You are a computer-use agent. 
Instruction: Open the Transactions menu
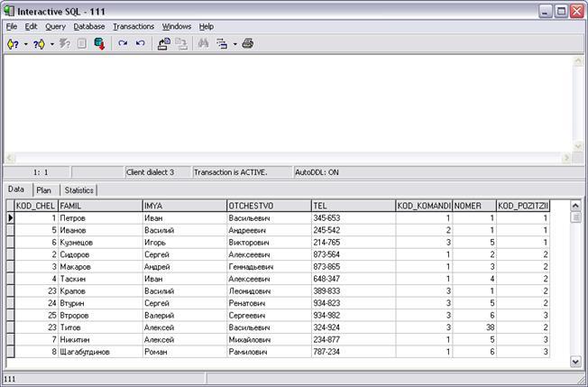pyautogui.click(x=133, y=26)
